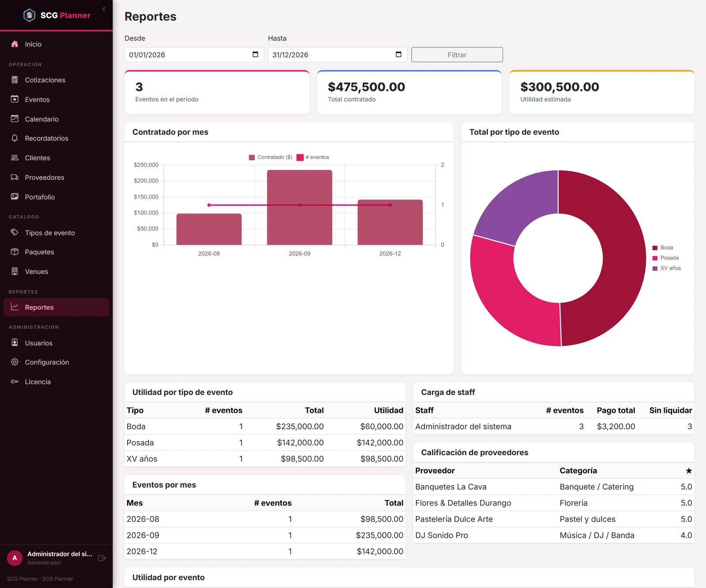706x588 pixels.
Task: Click the SCG Planner logo
Action: click(56, 15)
